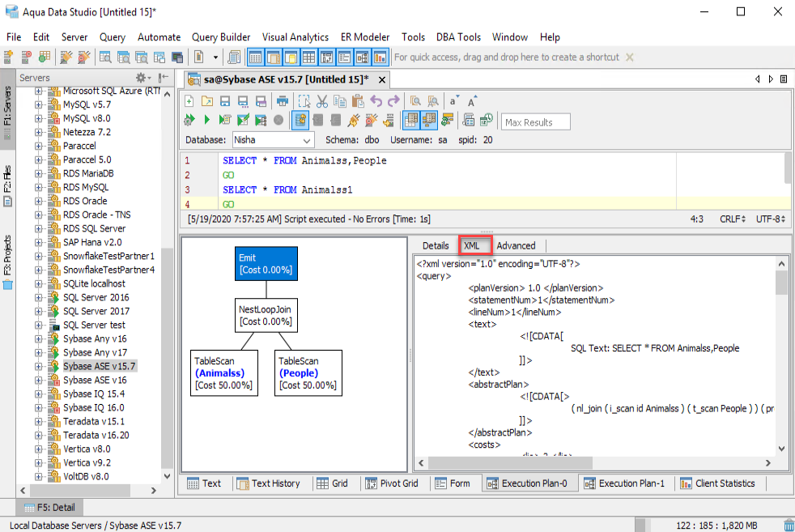Click the Undo arrow icon
795x532 pixels.
pos(376,101)
